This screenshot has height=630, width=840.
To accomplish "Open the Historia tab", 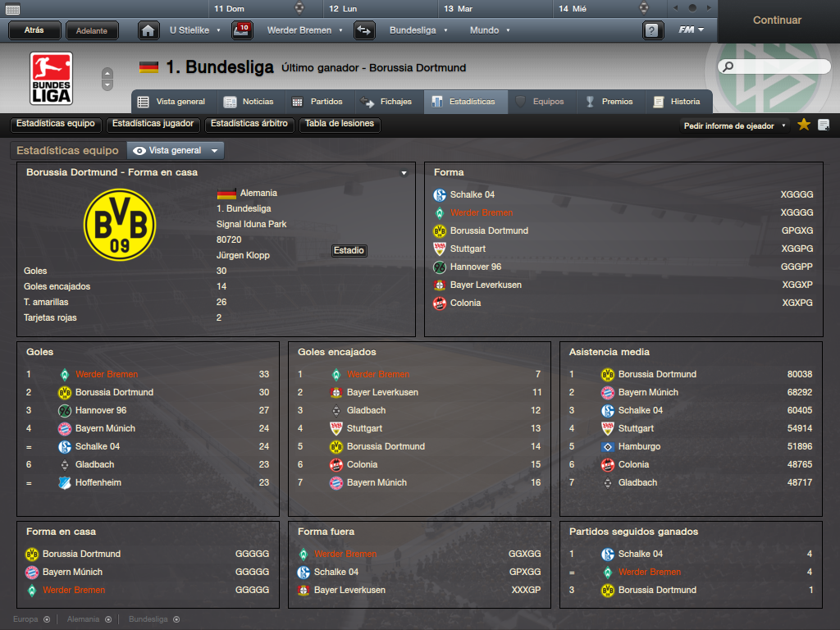I will point(677,102).
